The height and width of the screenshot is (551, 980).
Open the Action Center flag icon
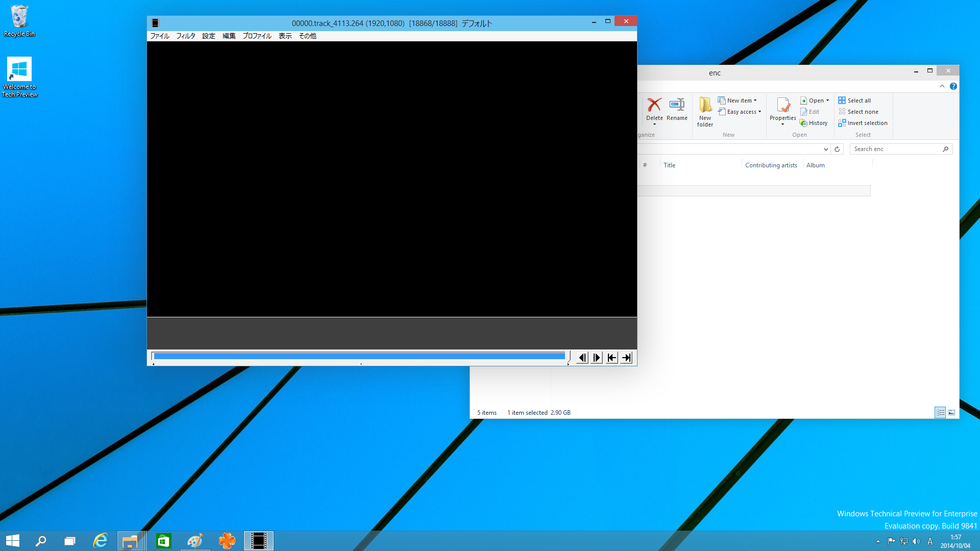point(891,541)
